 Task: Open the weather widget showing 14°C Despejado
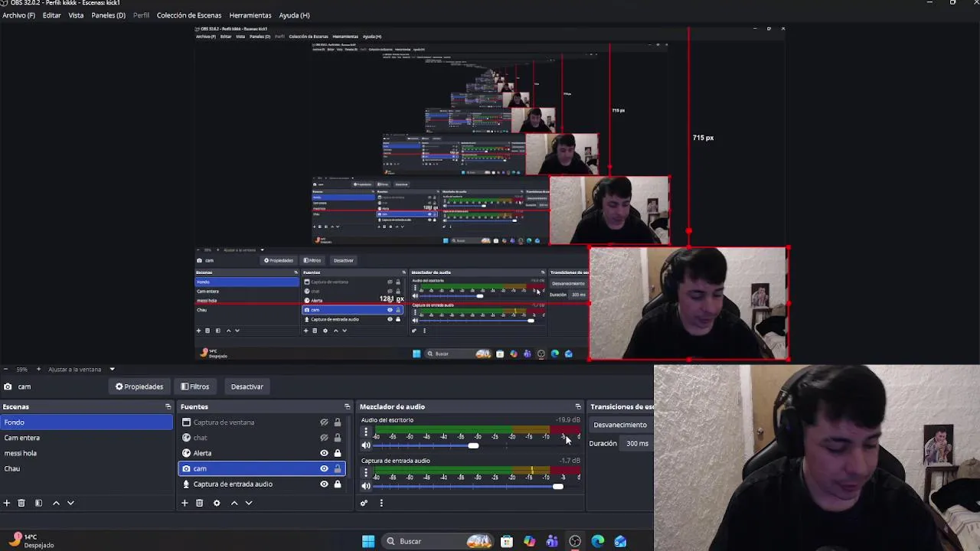(31, 541)
